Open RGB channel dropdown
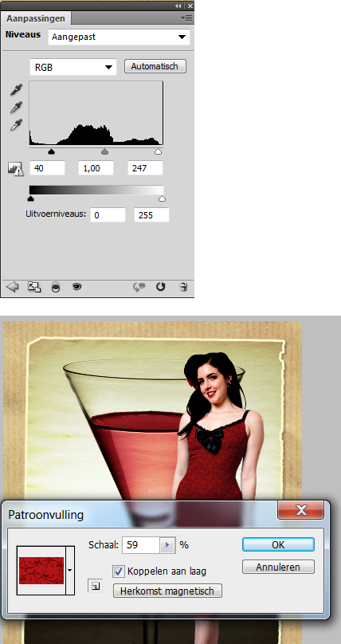Viewport: 341px width, 644px height. pyautogui.click(x=73, y=68)
